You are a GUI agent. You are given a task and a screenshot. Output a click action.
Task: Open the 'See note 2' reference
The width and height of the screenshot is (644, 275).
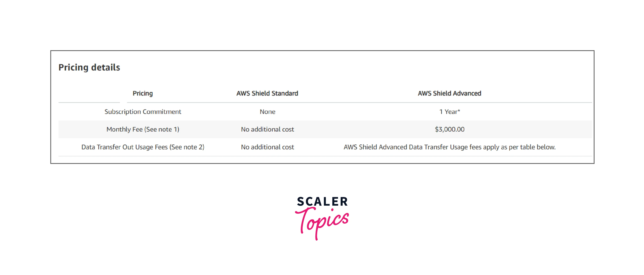coord(187,147)
